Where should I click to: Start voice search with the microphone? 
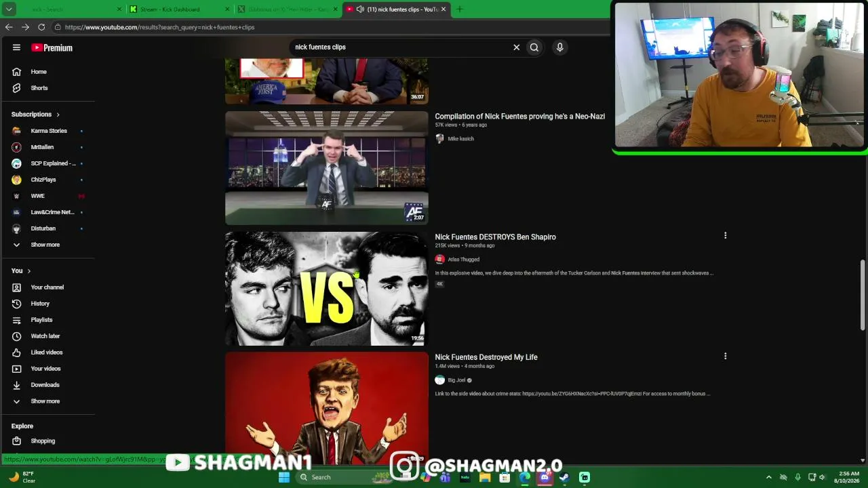pyautogui.click(x=559, y=47)
